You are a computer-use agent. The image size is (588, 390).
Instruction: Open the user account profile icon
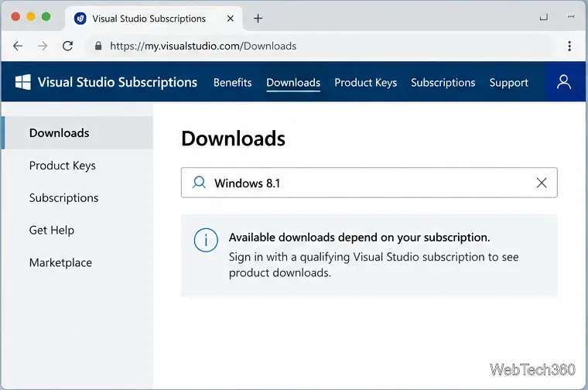[563, 82]
